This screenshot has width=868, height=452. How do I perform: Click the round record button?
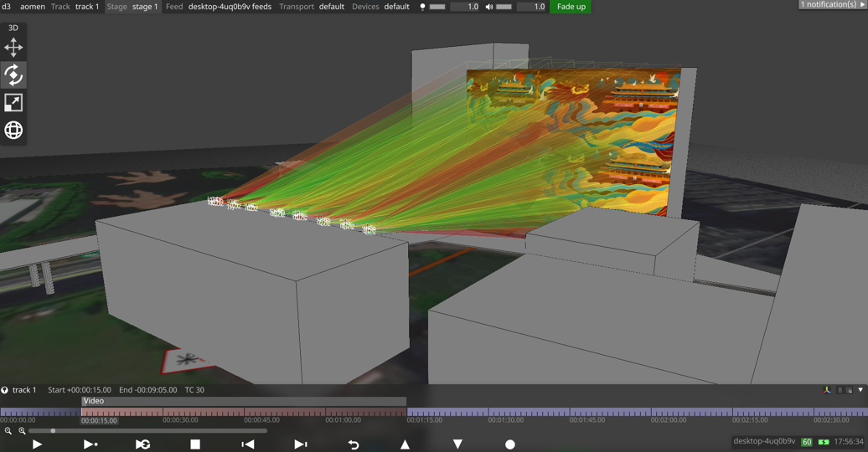point(509,444)
